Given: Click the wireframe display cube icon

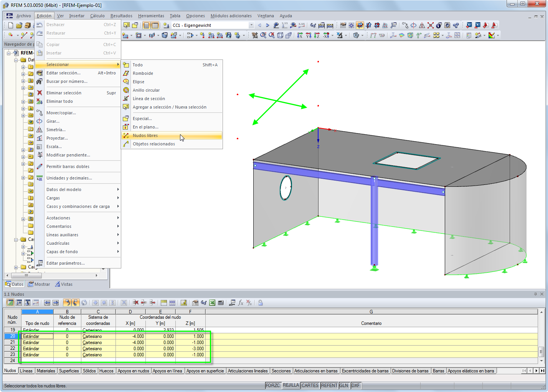Looking at the screenshot, I should pyautogui.click(x=280, y=35).
